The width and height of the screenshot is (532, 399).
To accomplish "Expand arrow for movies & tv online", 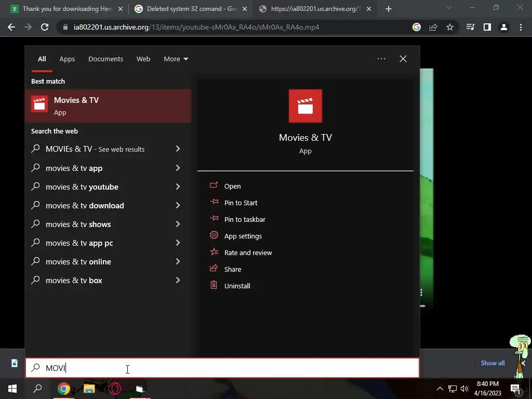I will coord(178,261).
